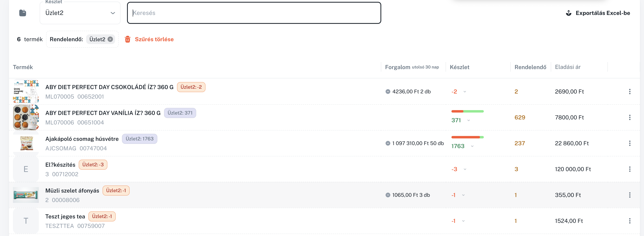Click the grey circle icon beside 4236,00 Ft
The width and height of the screenshot is (644, 236).
pyautogui.click(x=388, y=92)
